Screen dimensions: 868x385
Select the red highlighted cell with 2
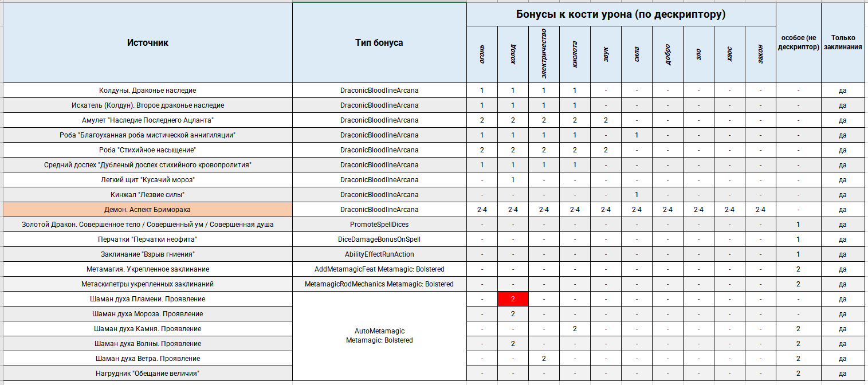pyautogui.click(x=513, y=299)
